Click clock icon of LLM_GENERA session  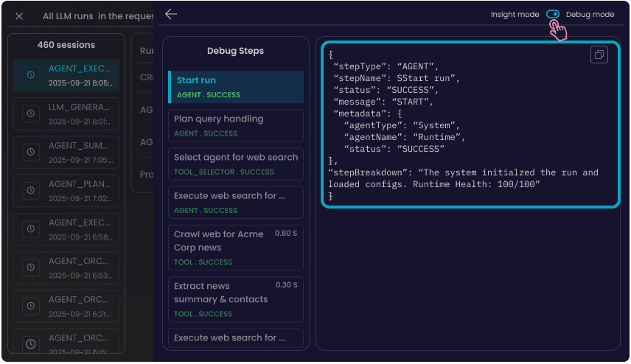[30, 113]
